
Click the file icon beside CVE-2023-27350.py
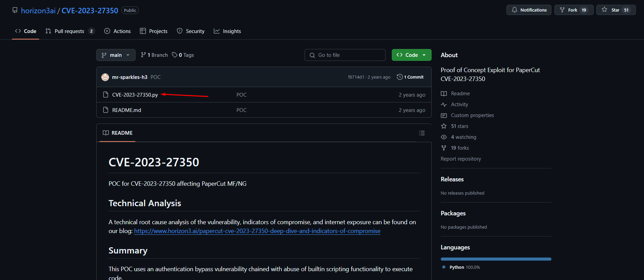[x=106, y=95]
